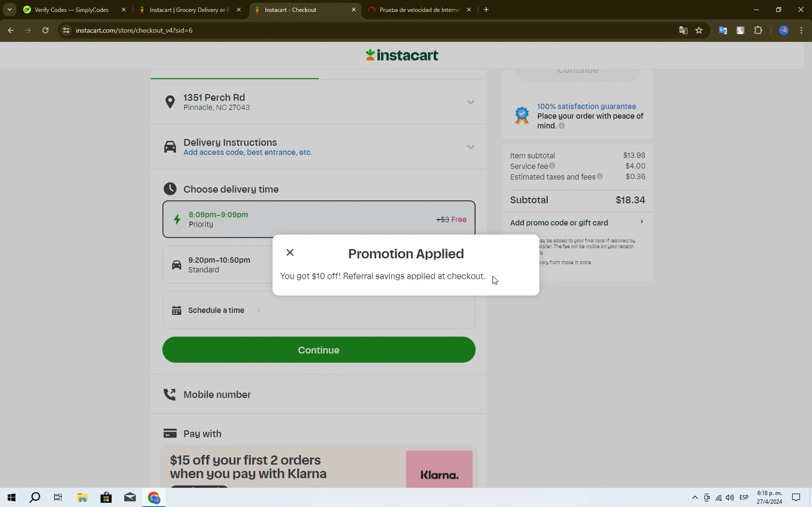Click the green Continue button
This screenshot has height=507, width=812.
319,350
